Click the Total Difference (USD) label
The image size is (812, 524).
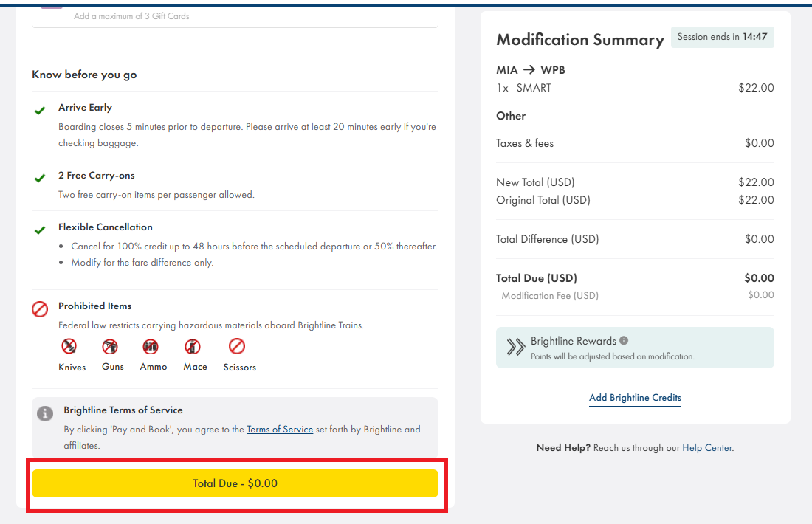548,239
